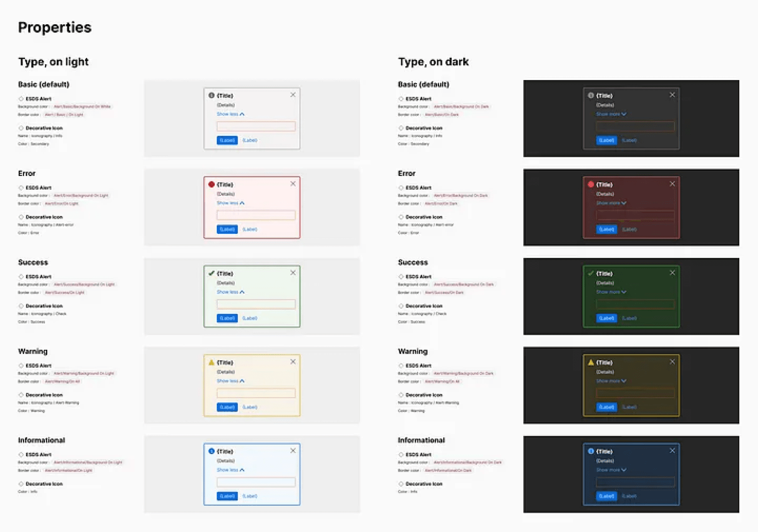
Task: Click the Informational heading in the on-light column
Action: [42, 440]
